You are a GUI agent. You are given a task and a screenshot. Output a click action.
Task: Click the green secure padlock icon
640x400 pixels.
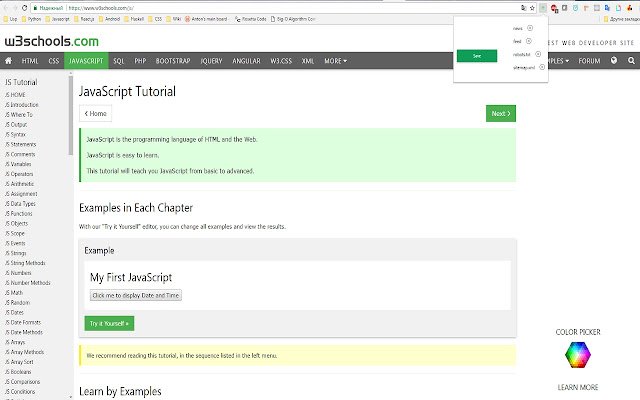click(x=36, y=8)
